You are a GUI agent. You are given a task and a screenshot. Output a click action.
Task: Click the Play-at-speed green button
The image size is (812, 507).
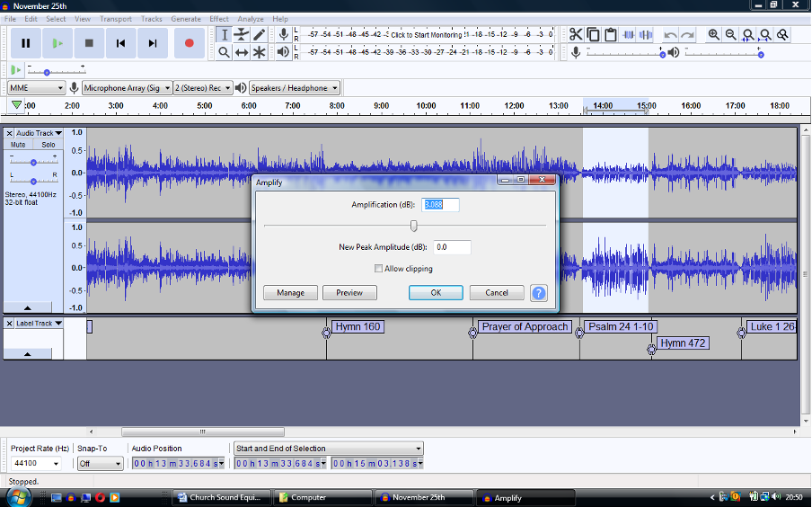pos(16,69)
